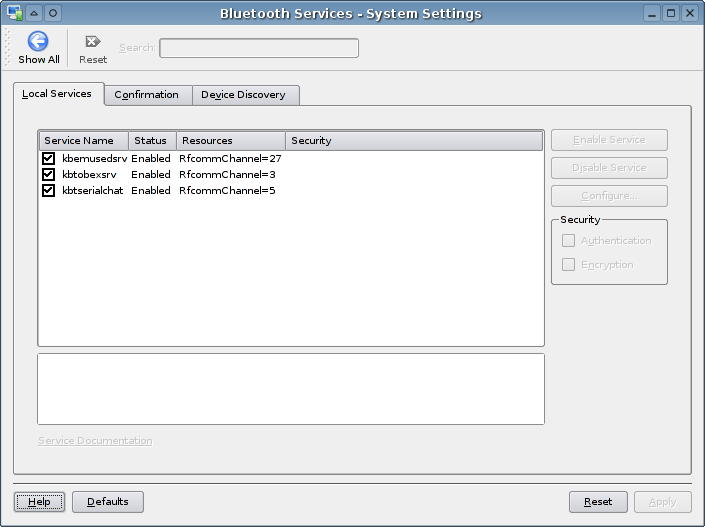Switch to the Confirmation tab
705x527 pixels.
pos(146,95)
